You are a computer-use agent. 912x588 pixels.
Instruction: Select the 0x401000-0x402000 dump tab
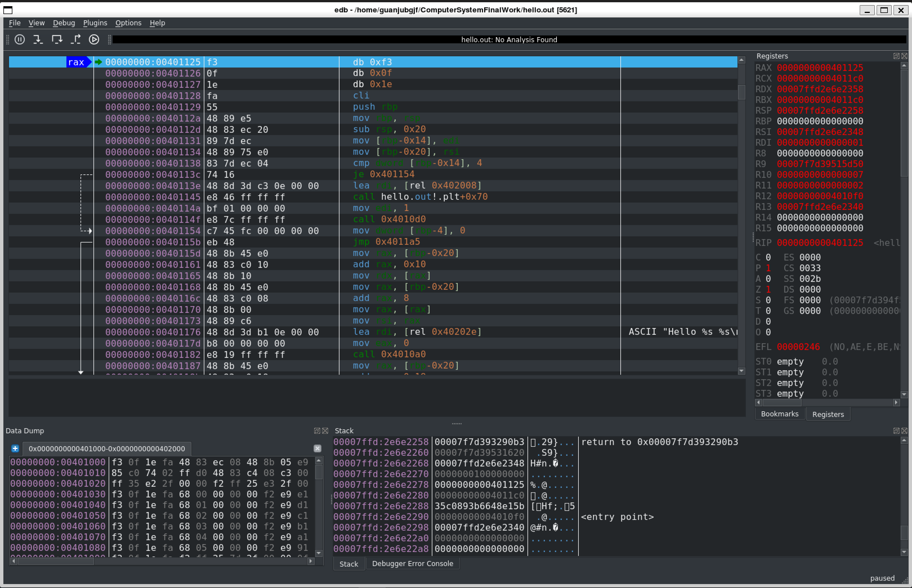(x=107, y=449)
